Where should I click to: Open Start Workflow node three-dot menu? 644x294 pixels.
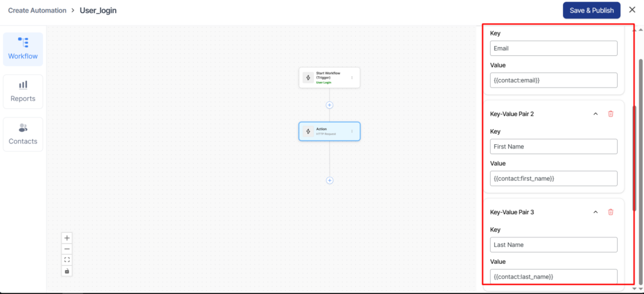tap(352, 78)
